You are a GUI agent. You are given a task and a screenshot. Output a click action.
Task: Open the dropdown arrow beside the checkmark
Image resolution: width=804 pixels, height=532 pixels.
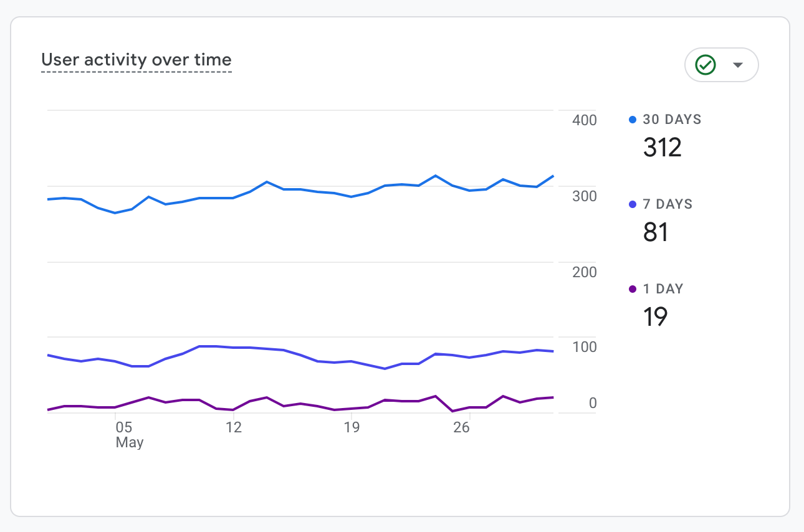738,65
